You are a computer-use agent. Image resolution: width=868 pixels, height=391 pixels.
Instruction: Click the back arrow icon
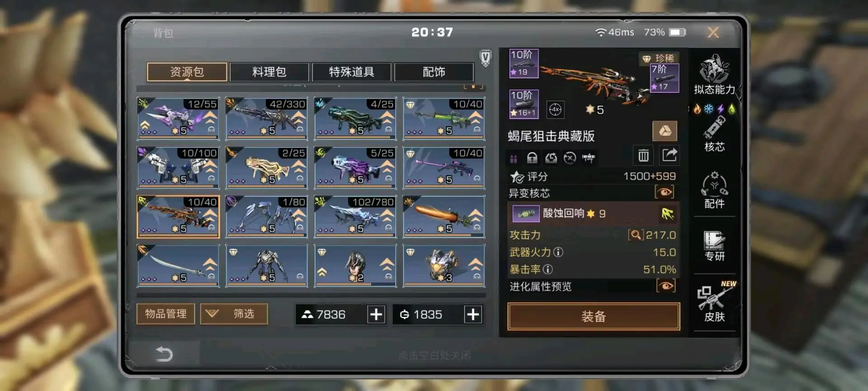(164, 354)
